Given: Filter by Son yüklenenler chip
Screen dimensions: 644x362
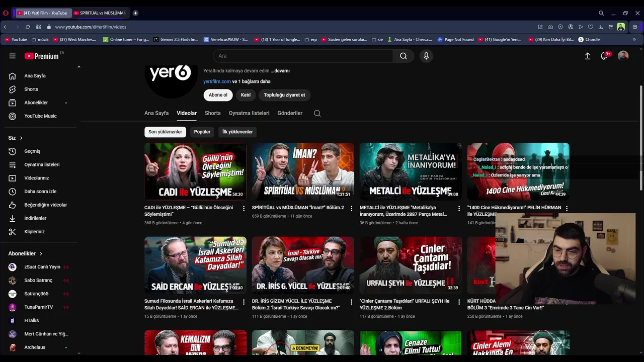Looking at the screenshot, I should (x=165, y=132).
